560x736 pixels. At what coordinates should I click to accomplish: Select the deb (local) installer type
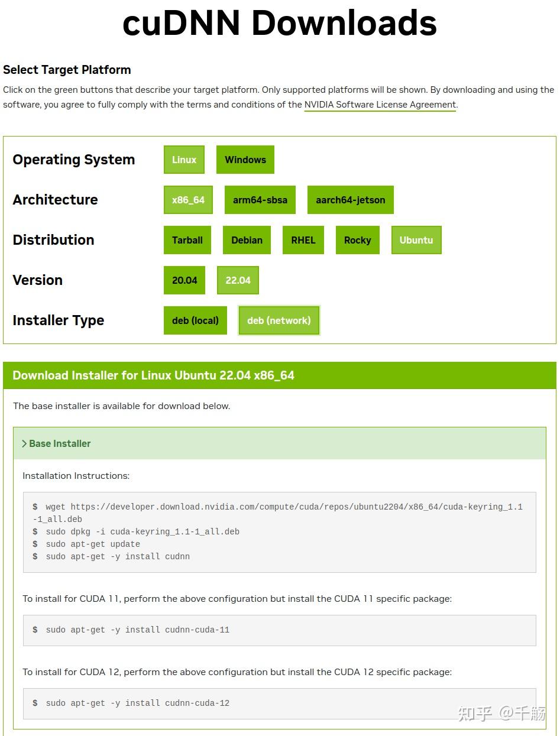click(195, 320)
